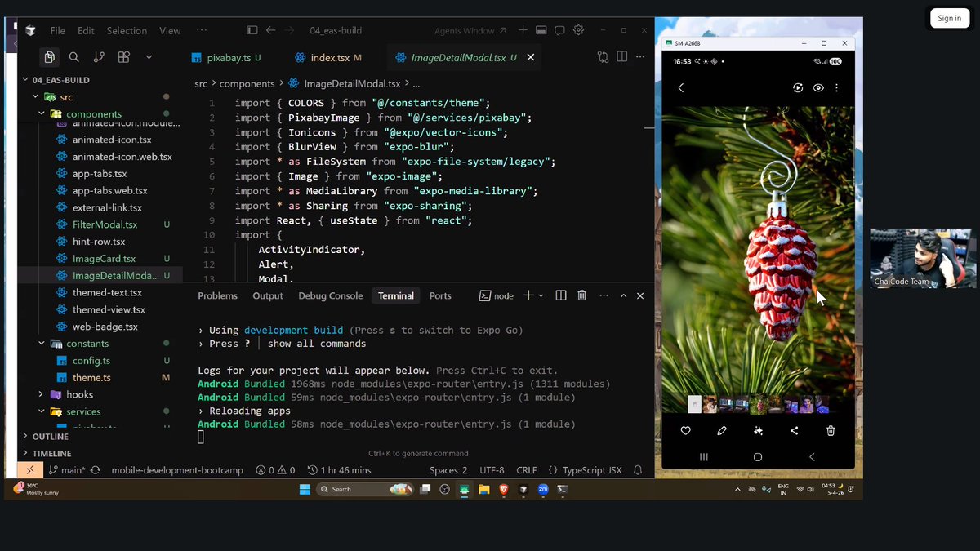This screenshot has width=980, height=551.
Task: Click the remote window icon in status bar
Action: click(x=30, y=470)
